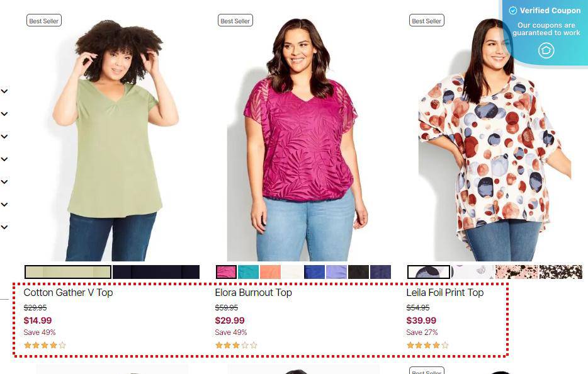Expand the bottommost sidebar filter chevron
The image size is (588, 374).
(4, 227)
